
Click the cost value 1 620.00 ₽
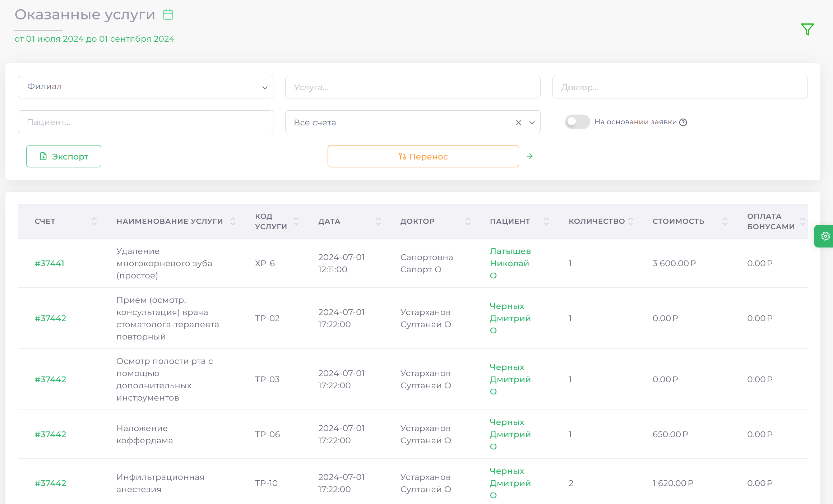tap(673, 483)
